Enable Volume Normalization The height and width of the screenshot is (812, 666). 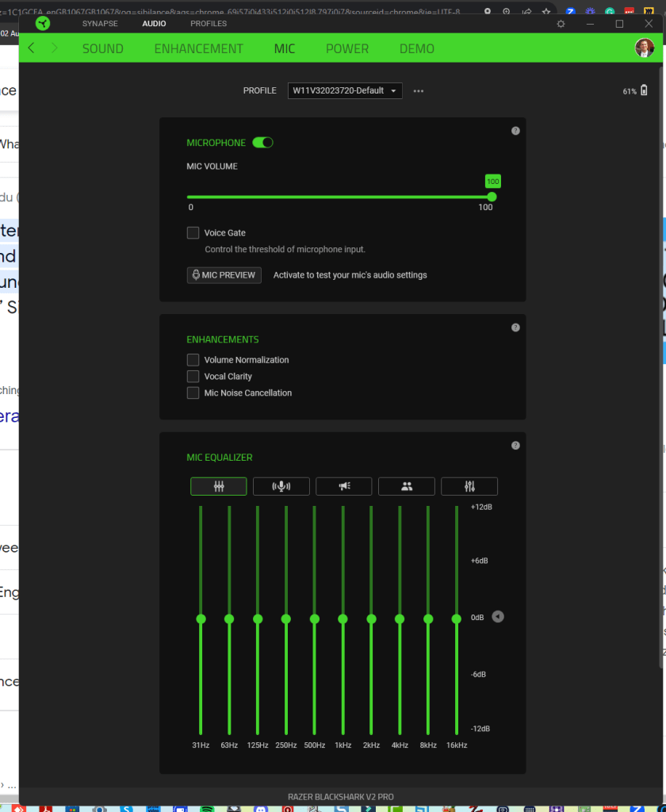coord(193,360)
